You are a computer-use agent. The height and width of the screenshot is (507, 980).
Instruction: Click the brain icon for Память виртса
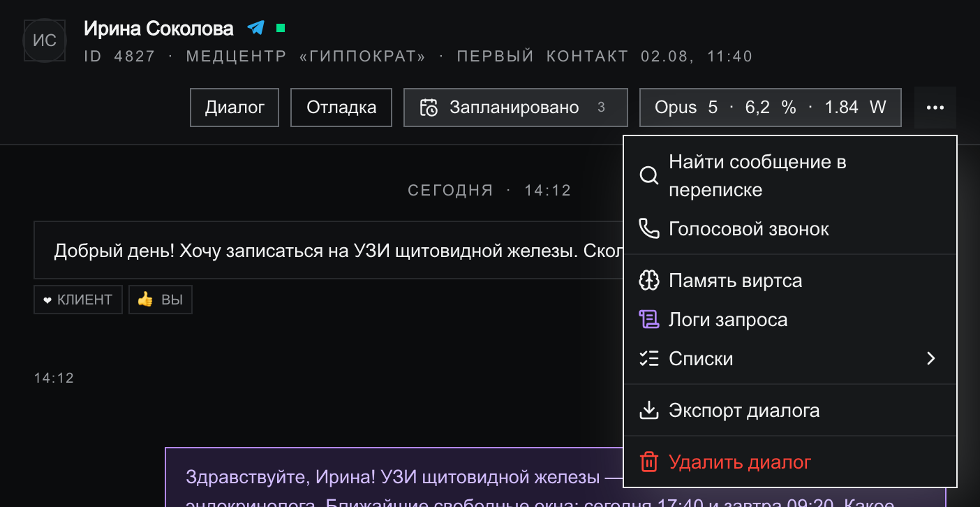pyautogui.click(x=649, y=281)
